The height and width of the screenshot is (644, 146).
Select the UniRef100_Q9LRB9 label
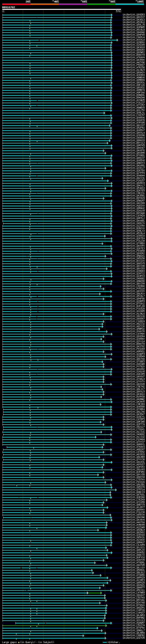pyautogui.click(x=134, y=457)
